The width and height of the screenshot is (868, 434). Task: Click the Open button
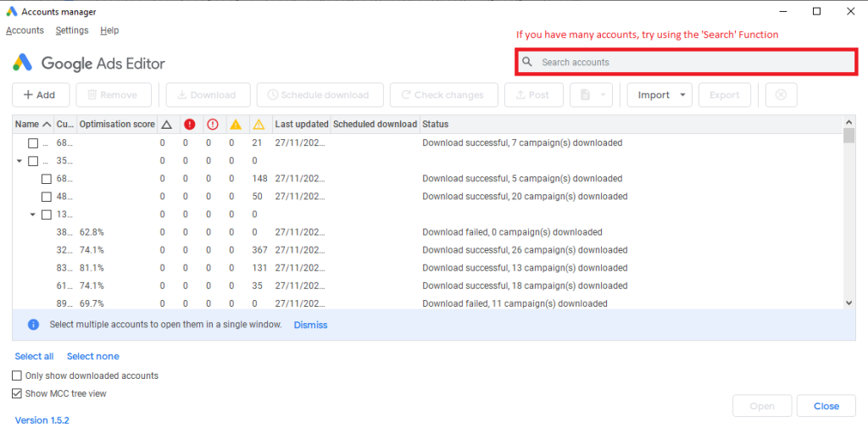pyautogui.click(x=762, y=406)
